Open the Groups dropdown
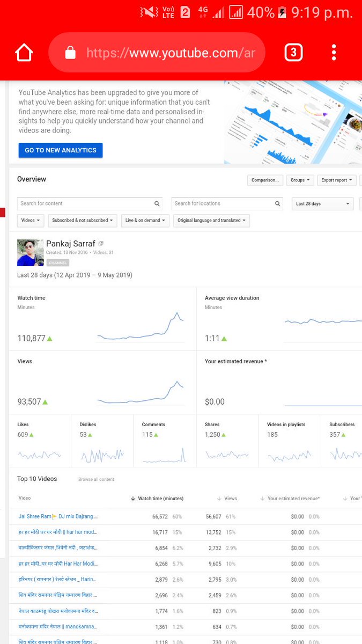The image size is (362, 644). (300, 180)
